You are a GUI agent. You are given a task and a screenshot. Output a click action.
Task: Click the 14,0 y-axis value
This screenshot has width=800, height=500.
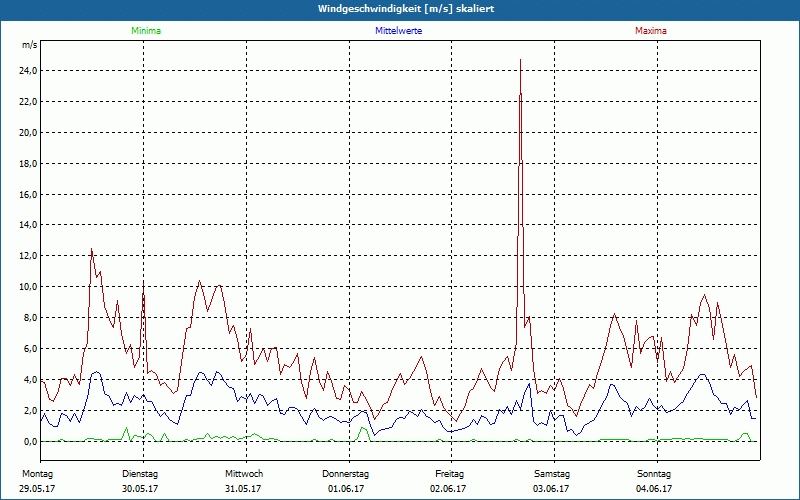point(28,225)
